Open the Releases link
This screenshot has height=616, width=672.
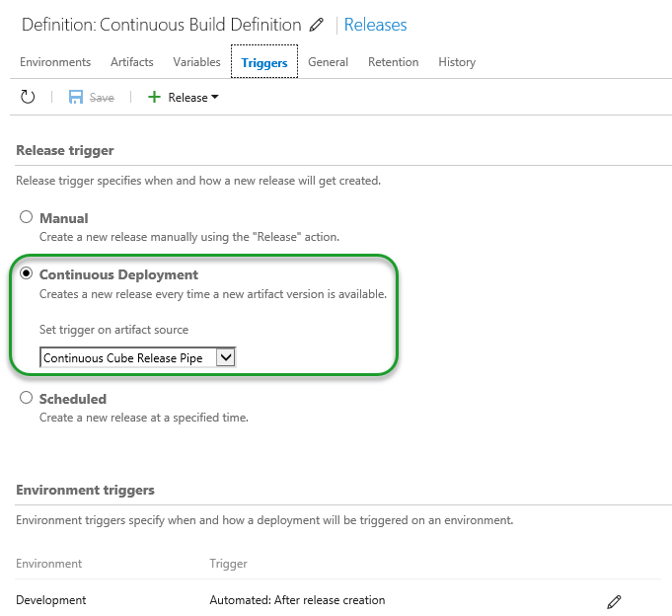375,25
